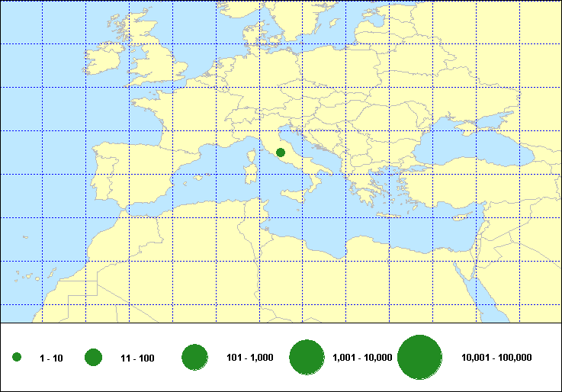Click the largest legend circle for 10,001 - 100,000
Screen dimensions: 562x392
point(420,357)
